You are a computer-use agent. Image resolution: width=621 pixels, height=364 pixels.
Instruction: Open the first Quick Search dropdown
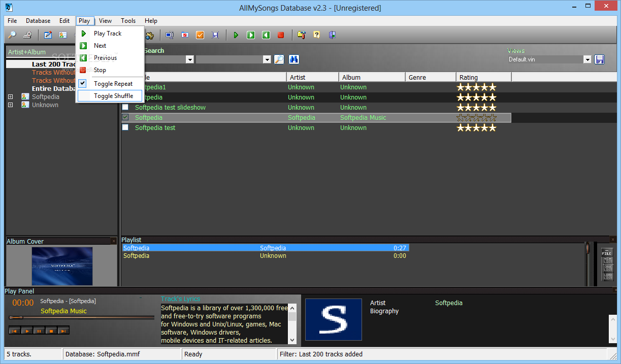pyautogui.click(x=190, y=59)
